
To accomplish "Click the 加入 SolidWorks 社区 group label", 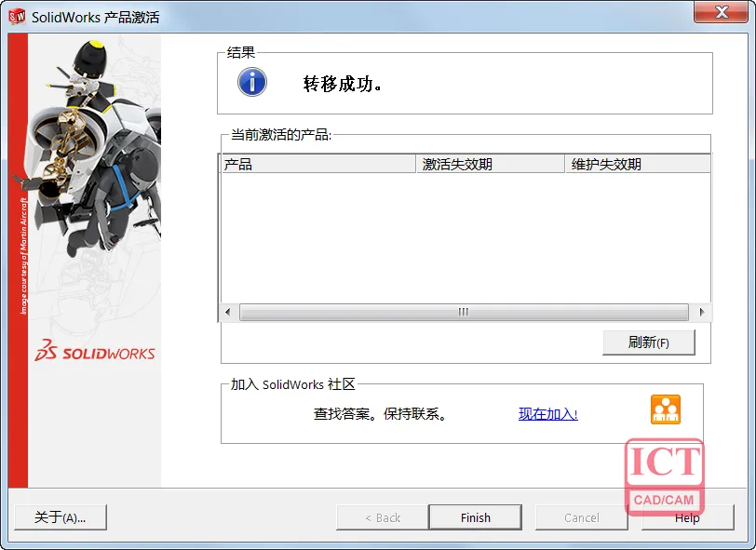I will pos(292,384).
